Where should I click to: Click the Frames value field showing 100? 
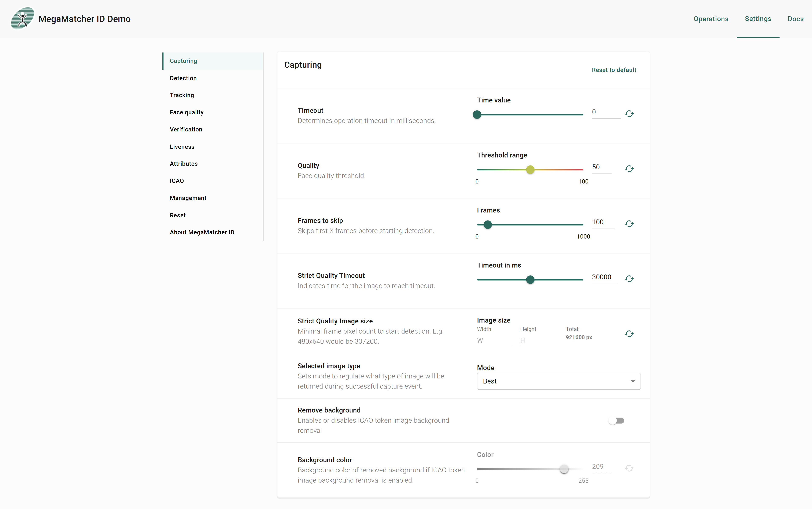603,222
